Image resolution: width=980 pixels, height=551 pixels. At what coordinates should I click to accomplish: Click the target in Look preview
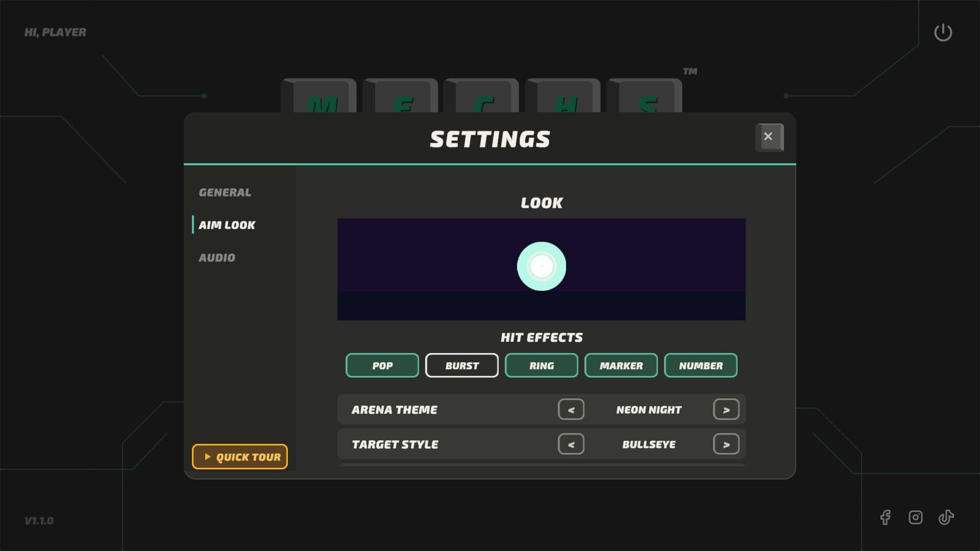542,266
